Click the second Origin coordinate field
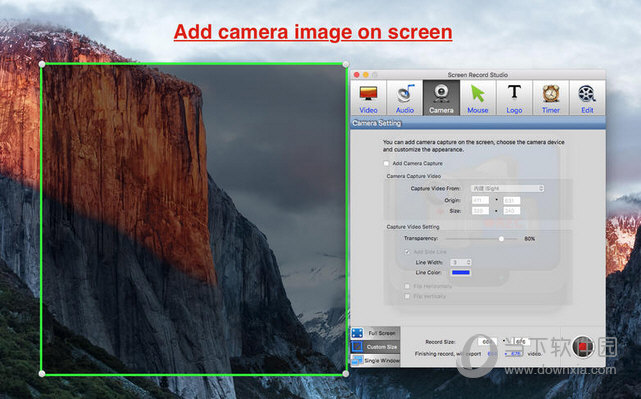 click(x=512, y=200)
